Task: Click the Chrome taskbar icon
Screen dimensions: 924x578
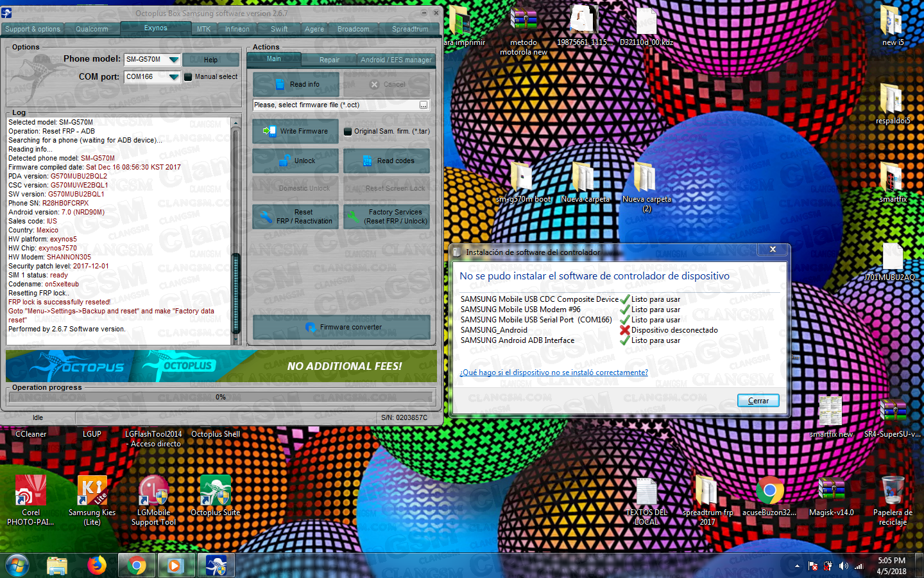Action: [x=136, y=565]
